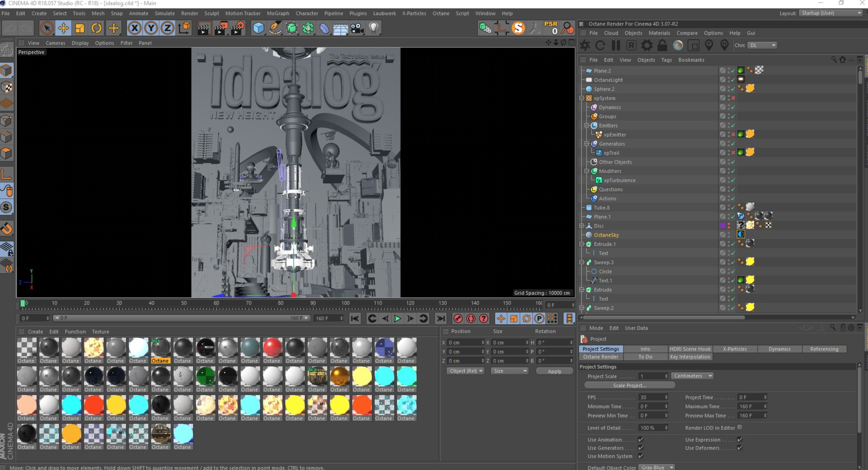The height and width of the screenshot is (470, 868).
Task: Click the Scale tool icon
Action: click(80, 28)
